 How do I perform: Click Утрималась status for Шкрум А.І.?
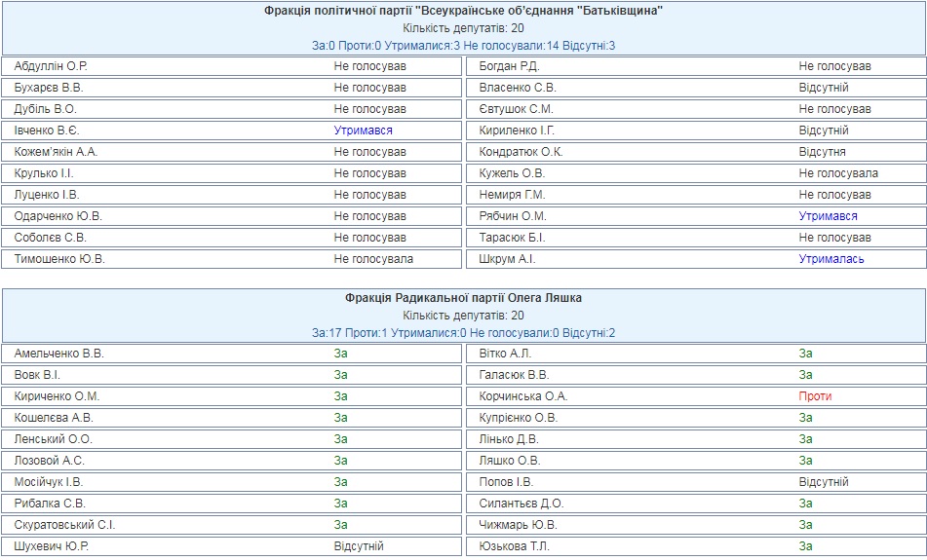pos(831,259)
